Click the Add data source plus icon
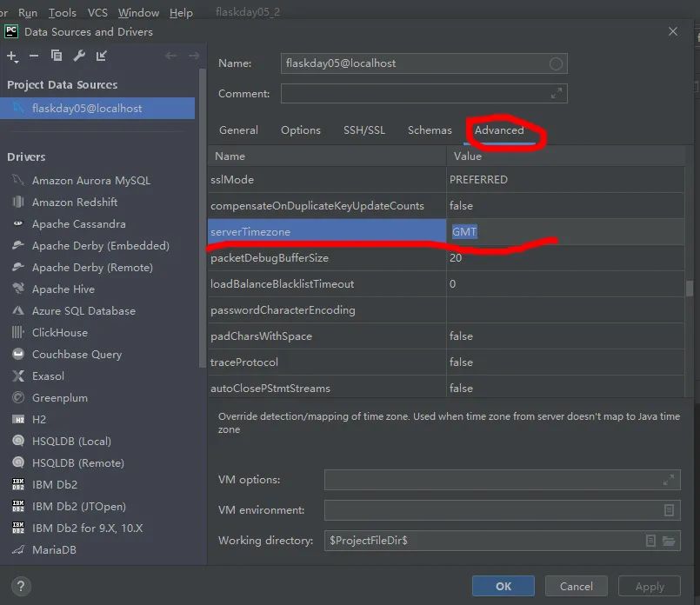The height and width of the screenshot is (605, 700). click(x=12, y=57)
